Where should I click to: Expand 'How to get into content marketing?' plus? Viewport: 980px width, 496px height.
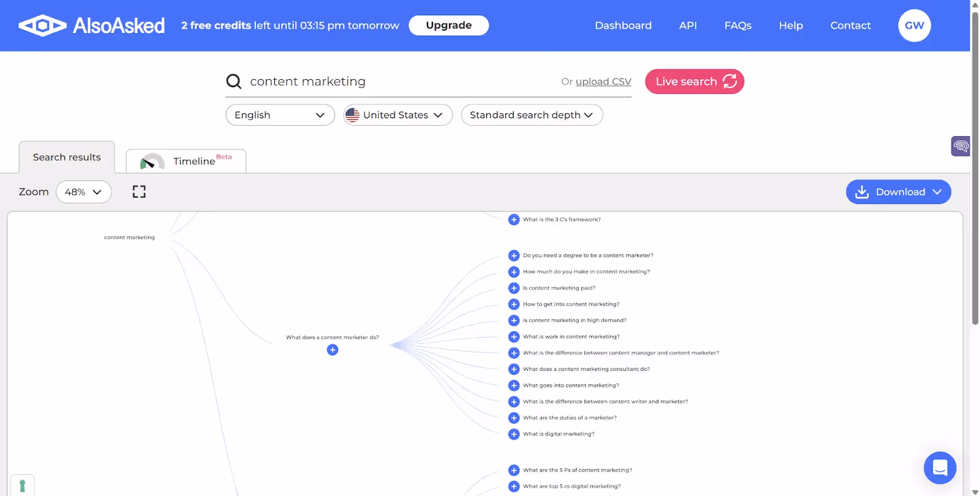[x=514, y=304]
